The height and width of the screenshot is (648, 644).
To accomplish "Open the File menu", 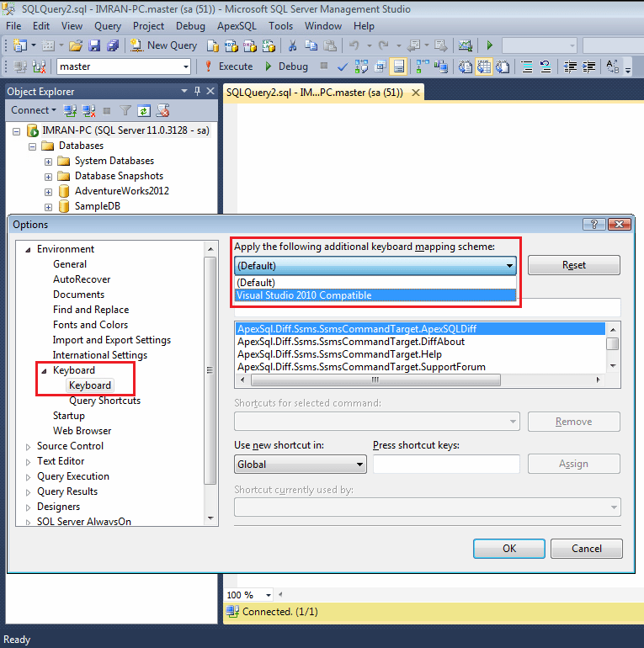I will click(x=13, y=26).
